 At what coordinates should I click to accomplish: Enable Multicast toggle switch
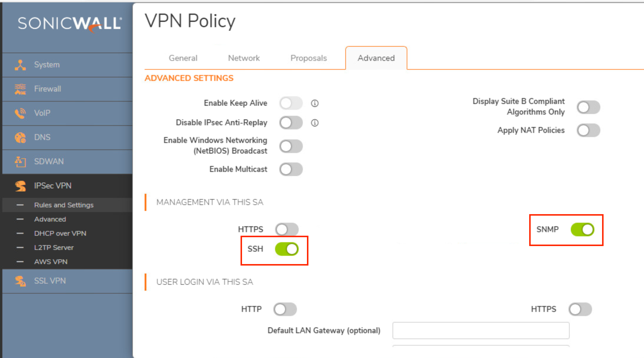[x=291, y=169]
